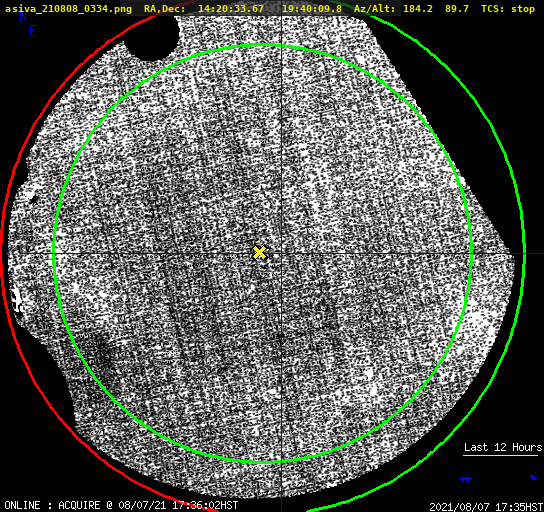
Task: Click the top of the inner green circle
Action: (x=263, y=45)
